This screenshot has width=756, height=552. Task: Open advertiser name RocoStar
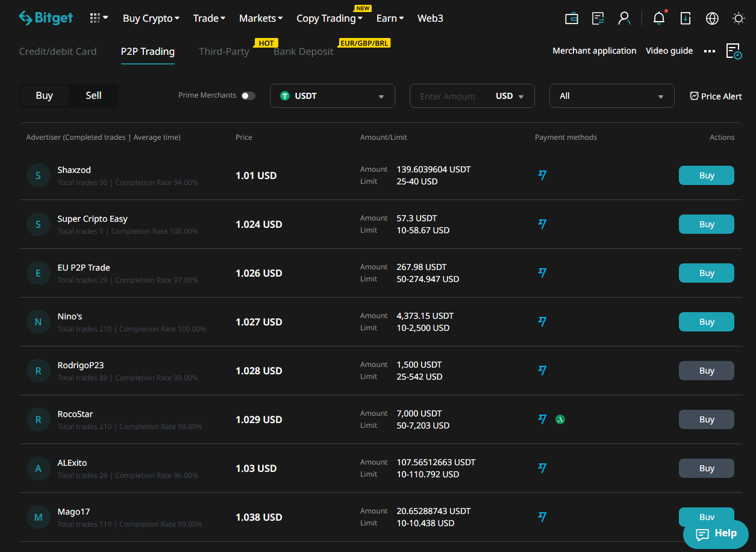pos(75,414)
